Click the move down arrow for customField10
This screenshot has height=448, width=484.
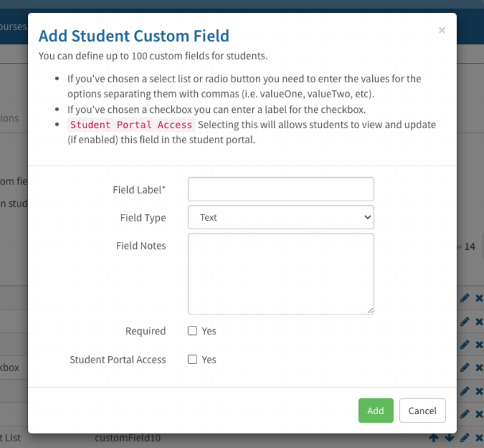[x=449, y=438]
